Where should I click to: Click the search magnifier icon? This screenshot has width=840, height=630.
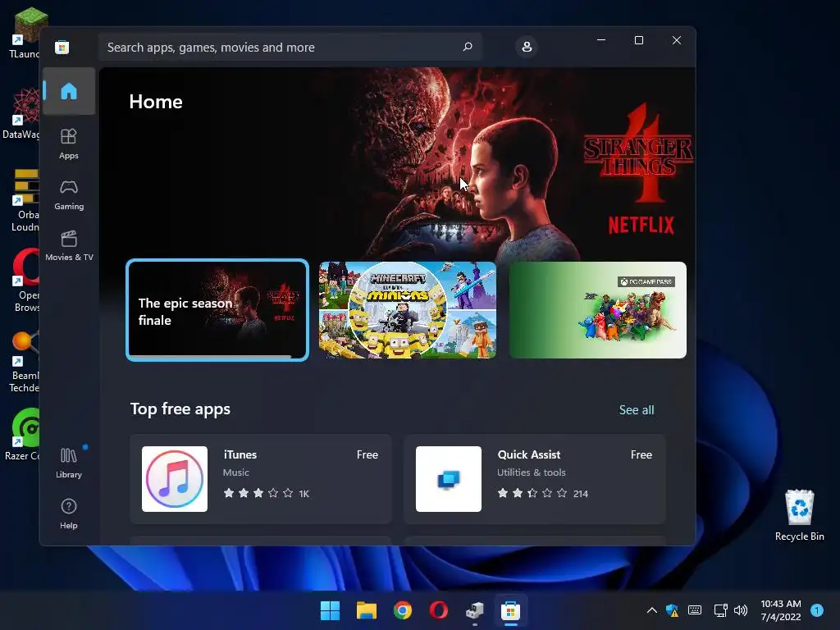pyautogui.click(x=467, y=47)
